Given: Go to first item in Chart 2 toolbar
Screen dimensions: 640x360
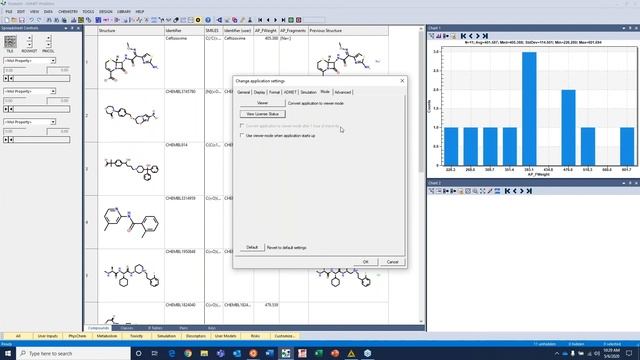Looking at the screenshot, I should tap(507, 191).
